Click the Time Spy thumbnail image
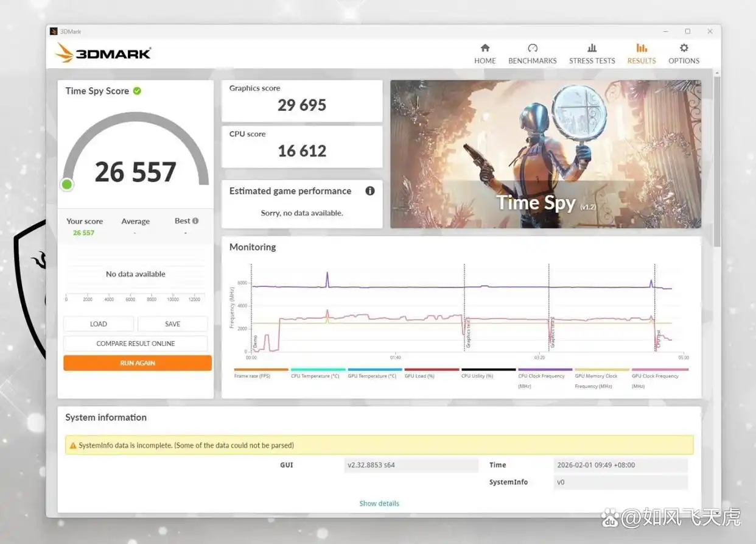Viewport: 756px width, 544px height. point(545,154)
